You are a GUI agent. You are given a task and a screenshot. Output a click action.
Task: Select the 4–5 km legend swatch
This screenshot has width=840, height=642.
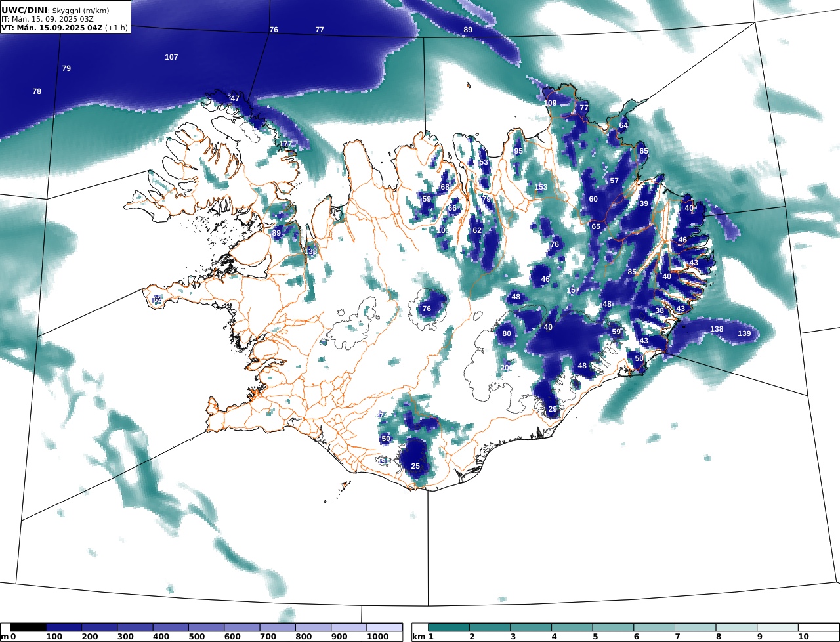[x=572, y=628]
